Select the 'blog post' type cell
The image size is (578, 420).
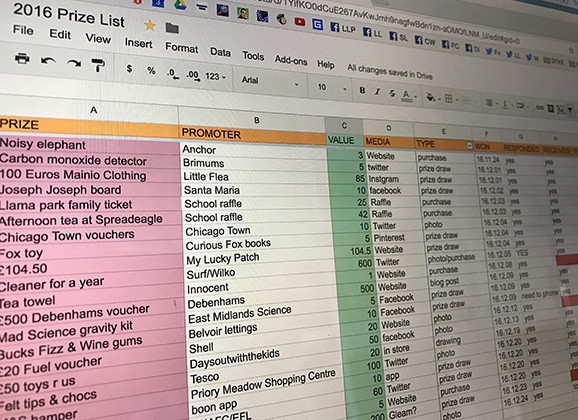[459, 282]
